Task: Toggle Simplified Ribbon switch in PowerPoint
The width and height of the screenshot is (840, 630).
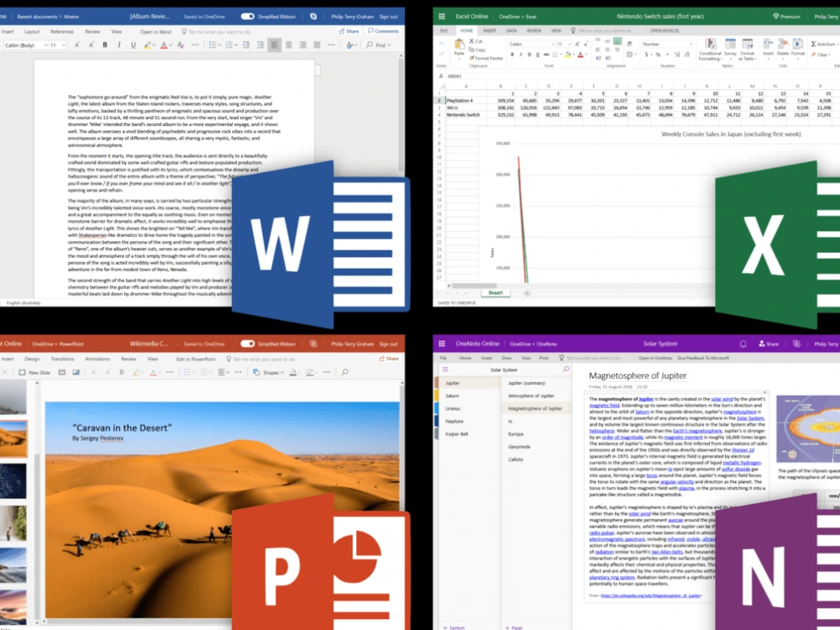Action: pyautogui.click(x=248, y=344)
